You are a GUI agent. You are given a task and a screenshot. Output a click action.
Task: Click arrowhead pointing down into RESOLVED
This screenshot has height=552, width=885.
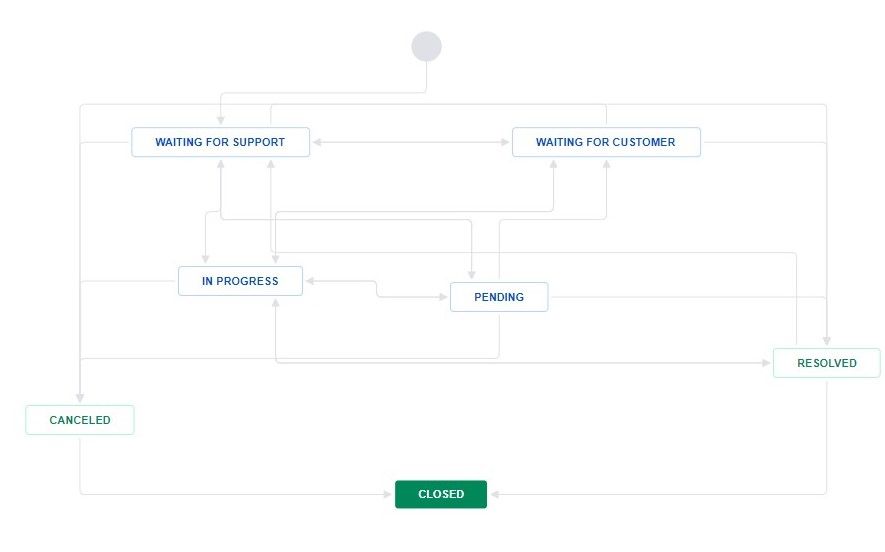826,341
